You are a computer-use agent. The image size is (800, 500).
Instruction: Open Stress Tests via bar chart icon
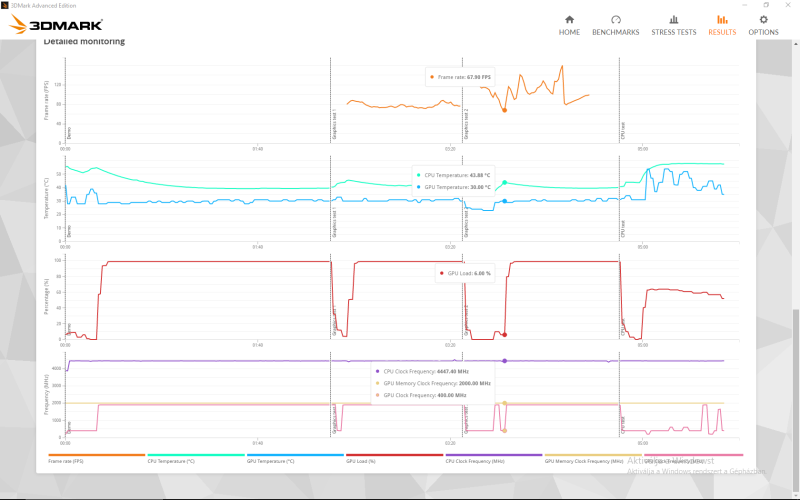click(673, 20)
